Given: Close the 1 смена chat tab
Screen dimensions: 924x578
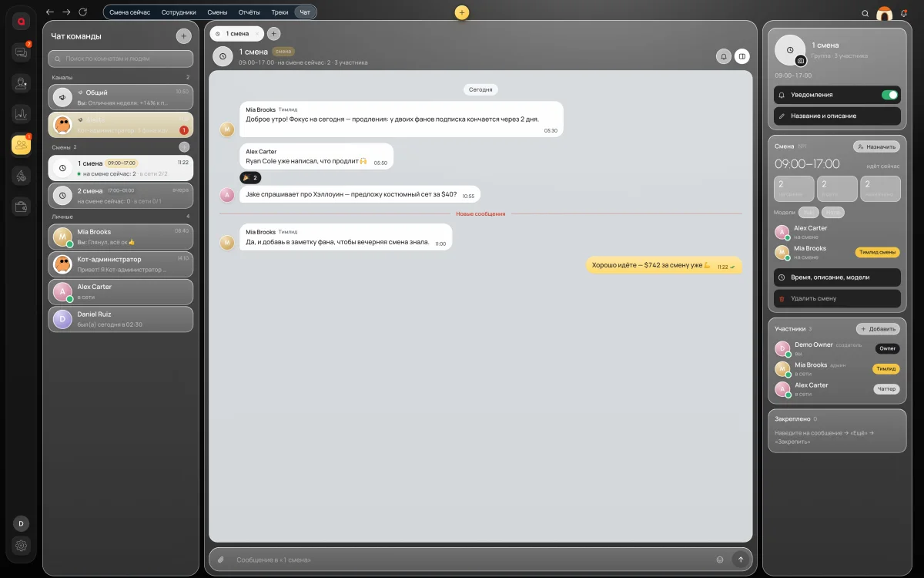Looking at the screenshot, I should point(257,34).
